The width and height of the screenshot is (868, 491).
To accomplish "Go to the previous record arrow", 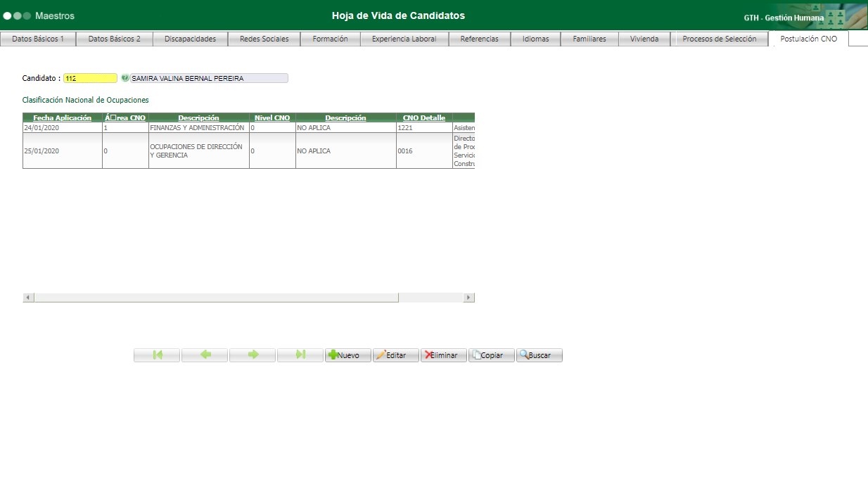I will click(x=205, y=355).
